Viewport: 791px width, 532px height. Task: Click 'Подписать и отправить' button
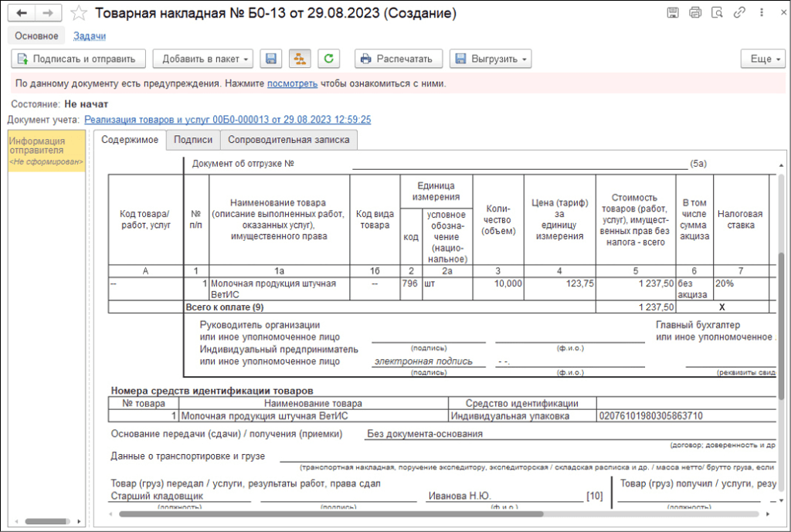(77, 59)
